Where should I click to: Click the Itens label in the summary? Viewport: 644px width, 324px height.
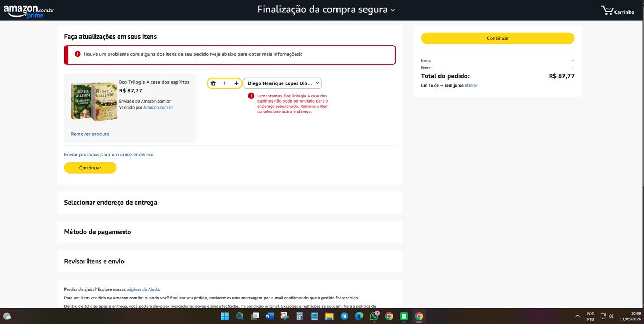[426, 61]
